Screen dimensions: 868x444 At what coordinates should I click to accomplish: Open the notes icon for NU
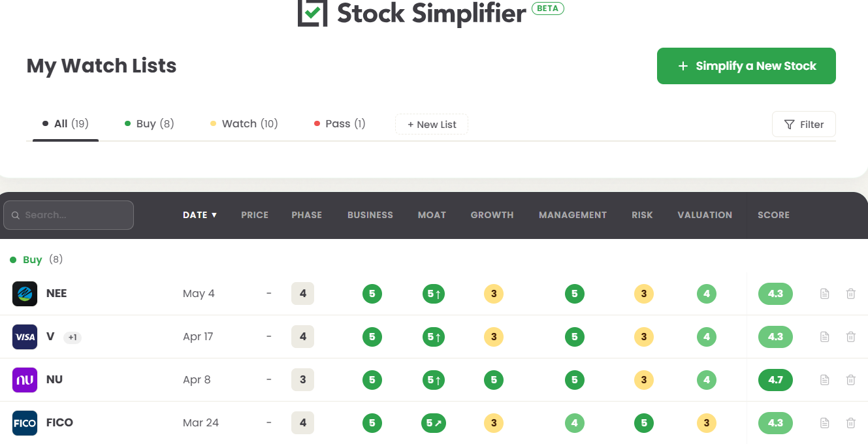(824, 380)
